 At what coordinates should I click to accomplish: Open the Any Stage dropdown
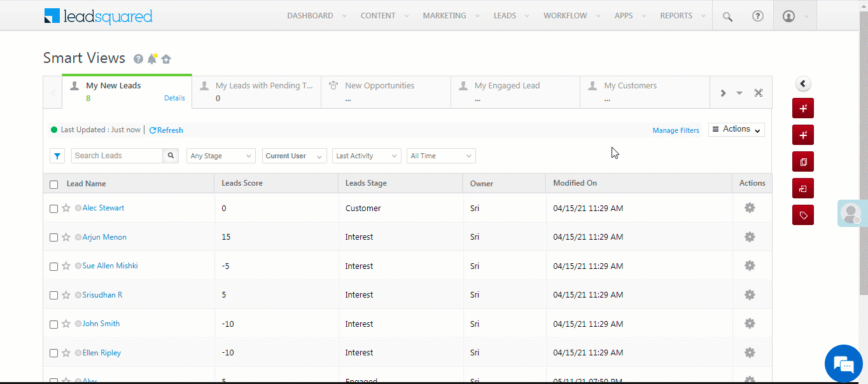220,155
